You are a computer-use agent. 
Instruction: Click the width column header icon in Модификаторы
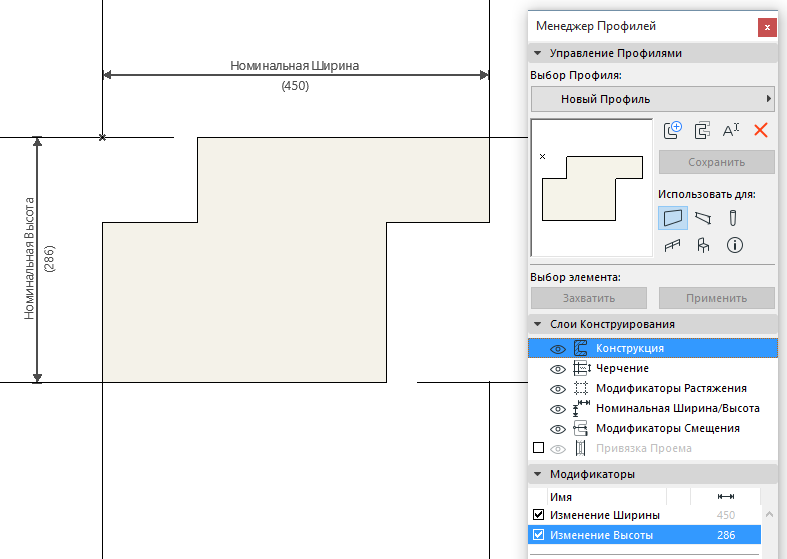click(x=726, y=497)
